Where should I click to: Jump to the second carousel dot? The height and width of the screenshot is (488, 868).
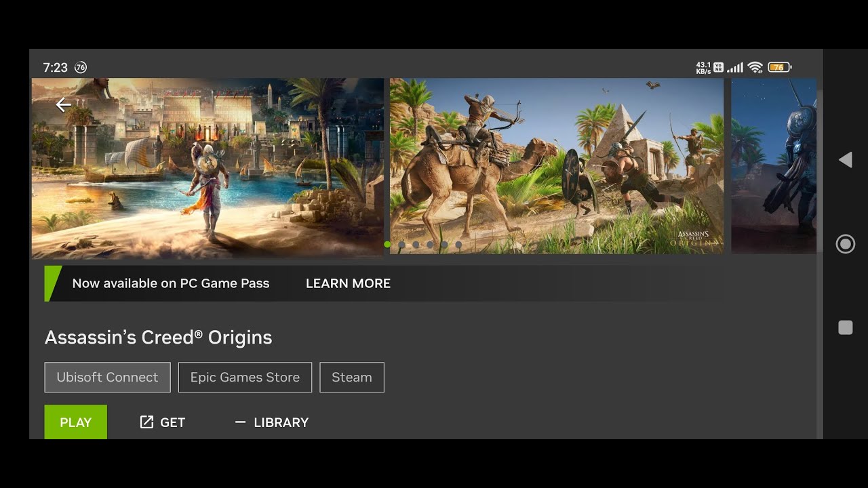401,245
